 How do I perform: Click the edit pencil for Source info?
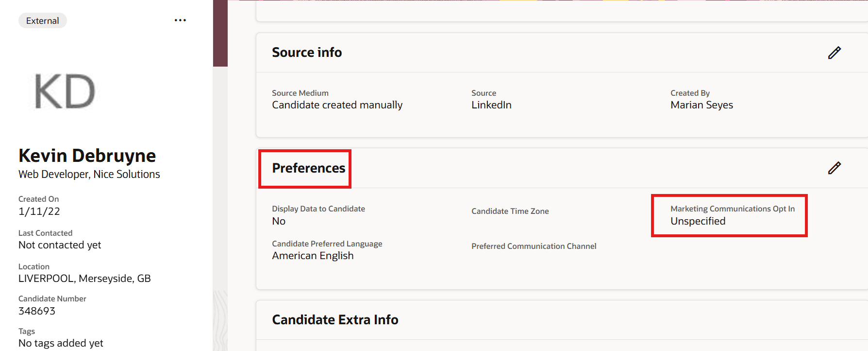click(x=834, y=53)
